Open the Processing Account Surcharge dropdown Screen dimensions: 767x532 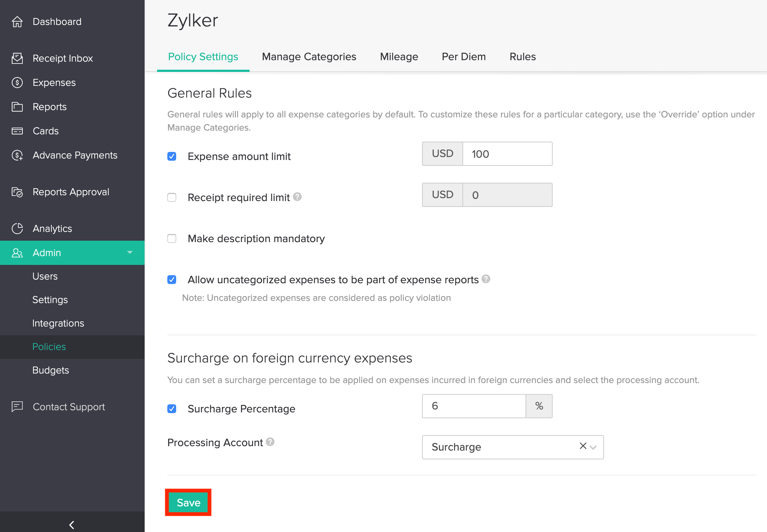tap(593, 447)
